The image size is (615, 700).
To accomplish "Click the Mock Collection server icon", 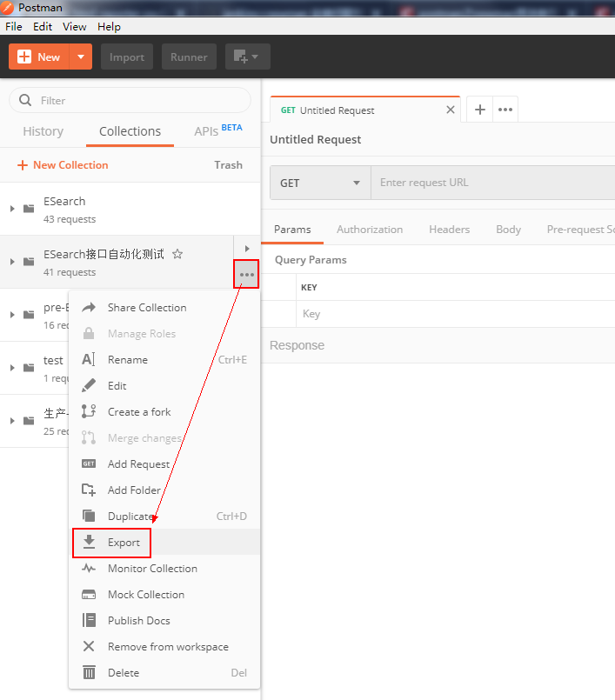I will click(x=89, y=595).
